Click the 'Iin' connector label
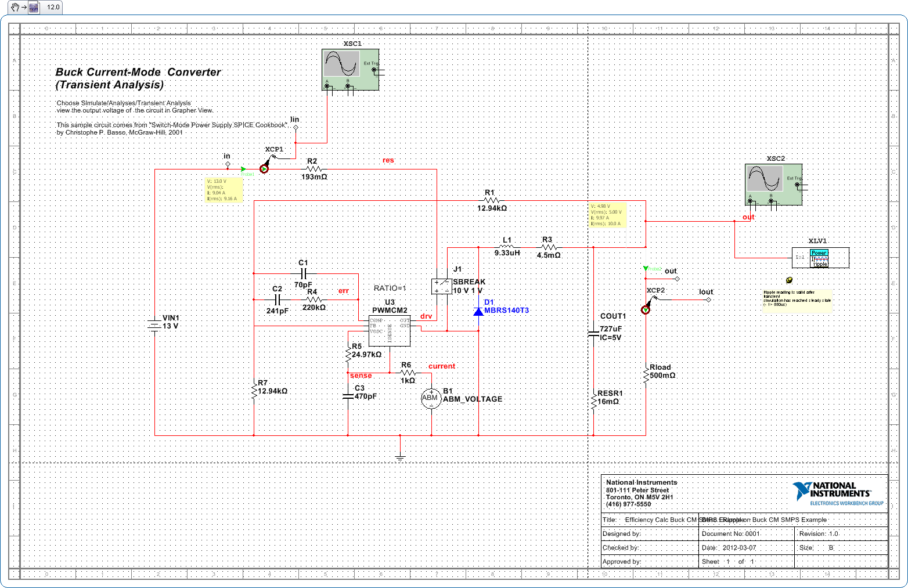This screenshot has height=588, width=908. tap(295, 120)
